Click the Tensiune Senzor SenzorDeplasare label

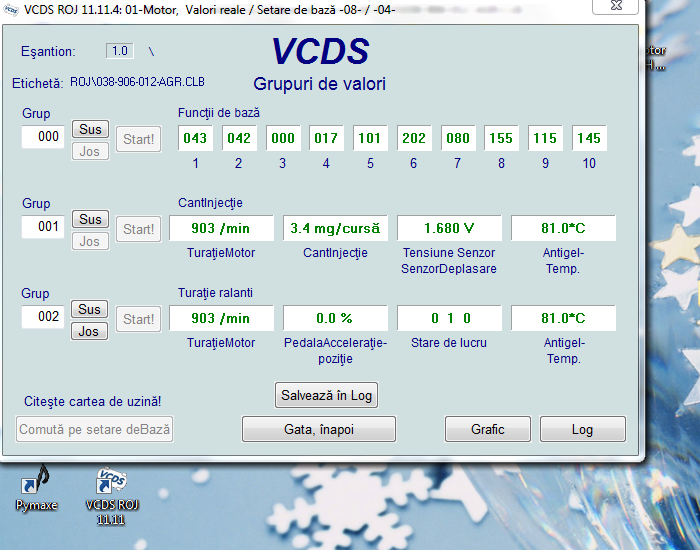pyautogui.click(x=449, y=261)
